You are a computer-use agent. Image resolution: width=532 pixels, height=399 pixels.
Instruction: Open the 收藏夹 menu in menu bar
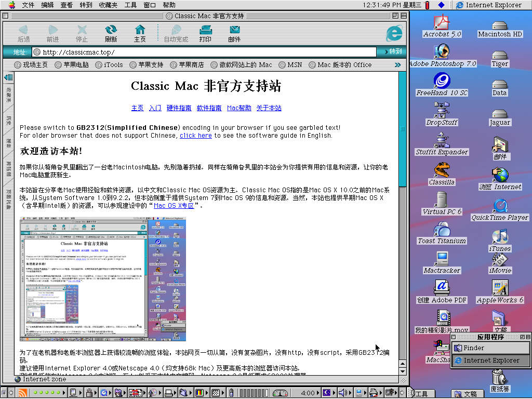coord(108,5)
